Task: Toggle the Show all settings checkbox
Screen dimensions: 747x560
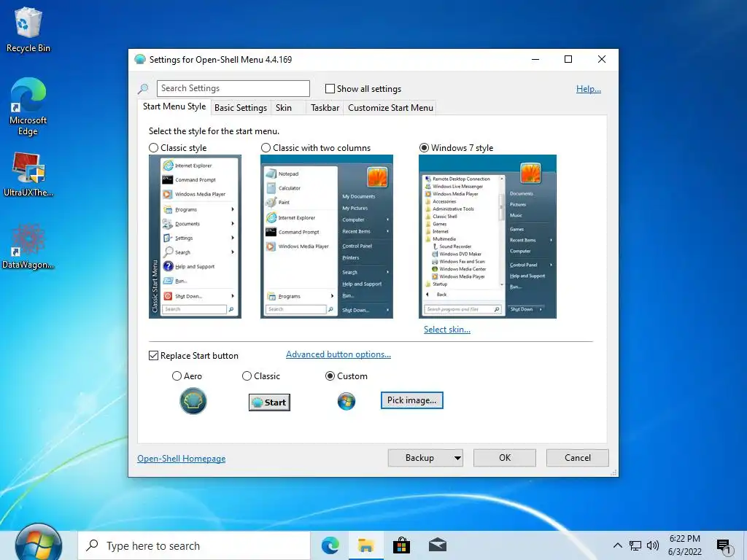Action: [x=330, y=89]
